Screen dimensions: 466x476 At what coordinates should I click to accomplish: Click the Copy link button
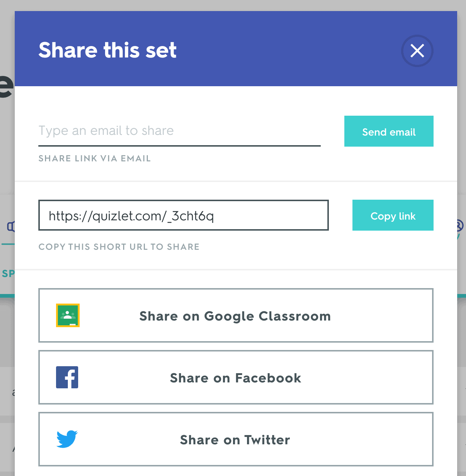393,215
